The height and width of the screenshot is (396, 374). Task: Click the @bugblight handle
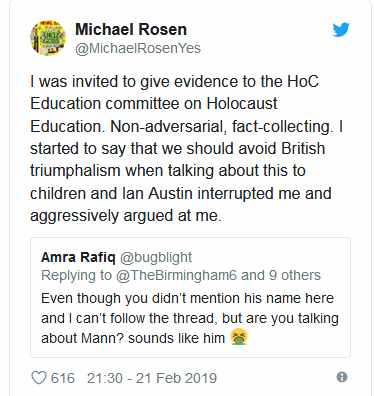[x=156, y=257]
